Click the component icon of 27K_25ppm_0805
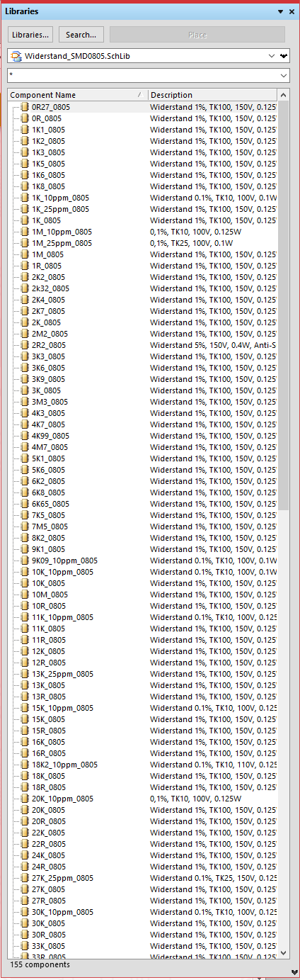This screenshot has width=300, height=980. (25, 878)
